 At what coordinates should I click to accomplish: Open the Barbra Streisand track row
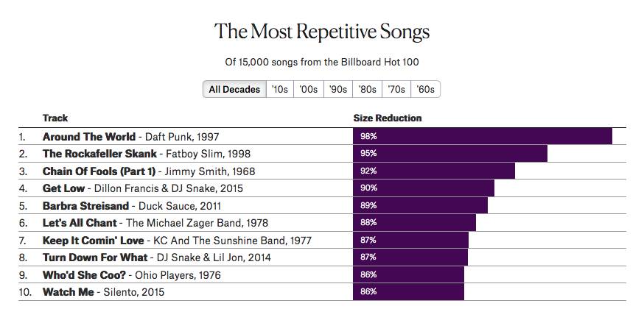point(86,206)
